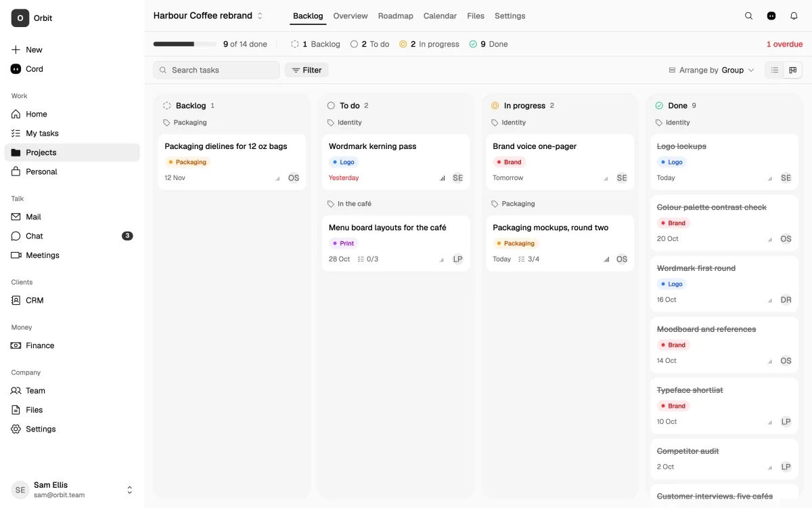Toggle In progress status filter in summary bar
The height and width of the screenshot is (508, 812).
[429, 44]
